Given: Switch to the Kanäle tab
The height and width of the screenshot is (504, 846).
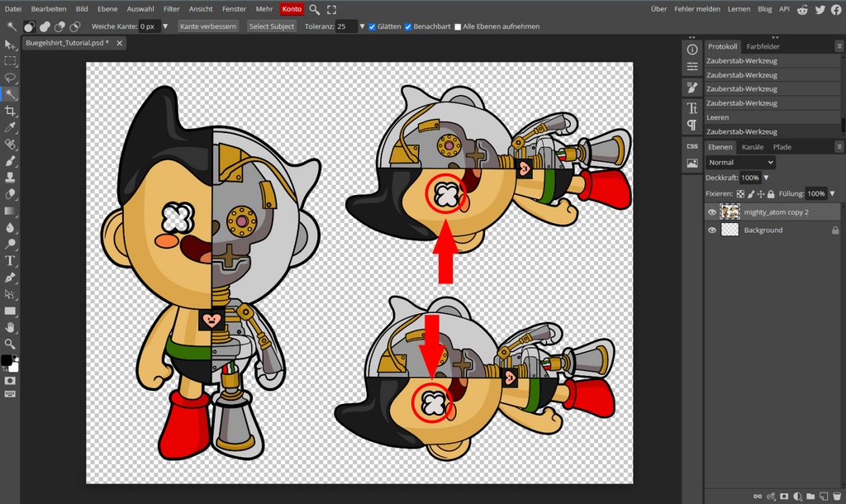Looking at the screenshot, I should (753, 147).
